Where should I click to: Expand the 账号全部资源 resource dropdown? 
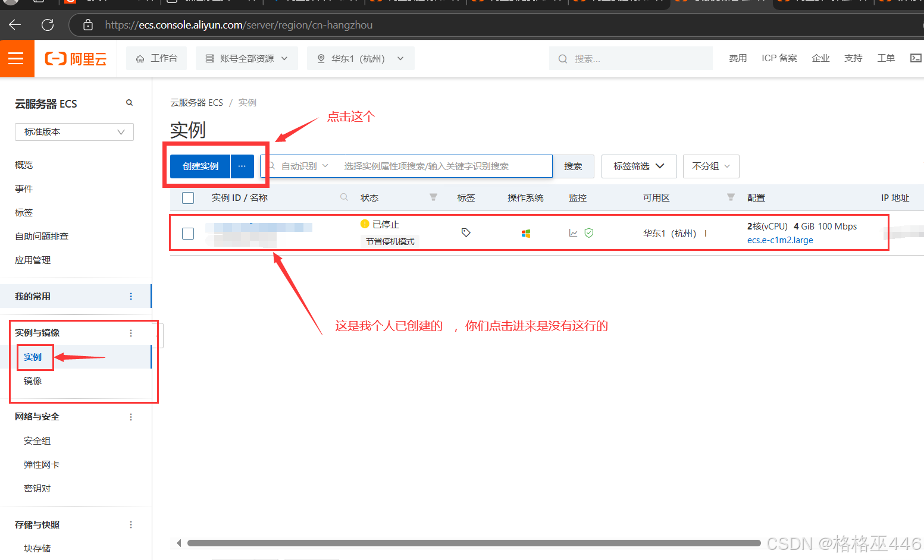tap(247, 58)
